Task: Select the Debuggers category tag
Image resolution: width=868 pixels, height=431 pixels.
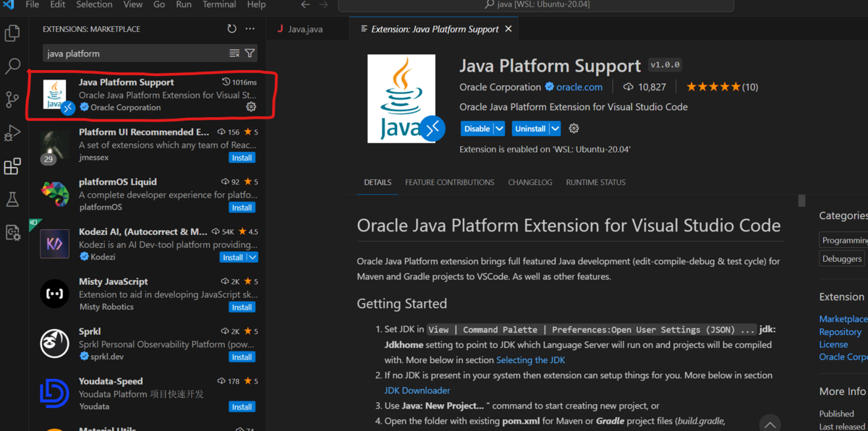Action: [842, 259]
